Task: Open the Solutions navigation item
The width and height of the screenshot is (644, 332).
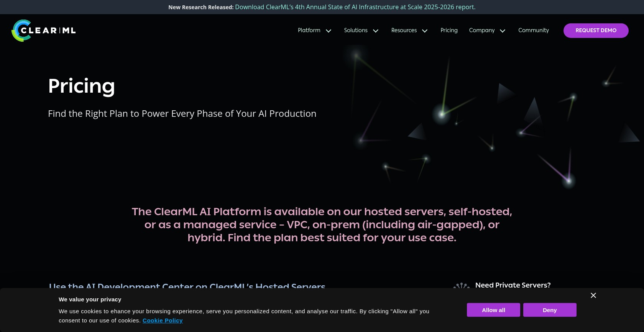Action: pyautogui.click(x=356, y=30)
